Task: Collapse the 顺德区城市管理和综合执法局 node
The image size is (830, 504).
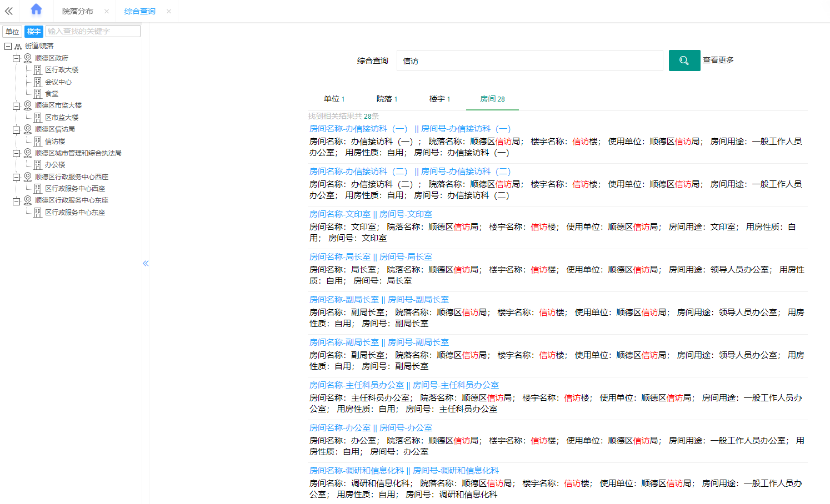Action: click(x=17, y=153)
